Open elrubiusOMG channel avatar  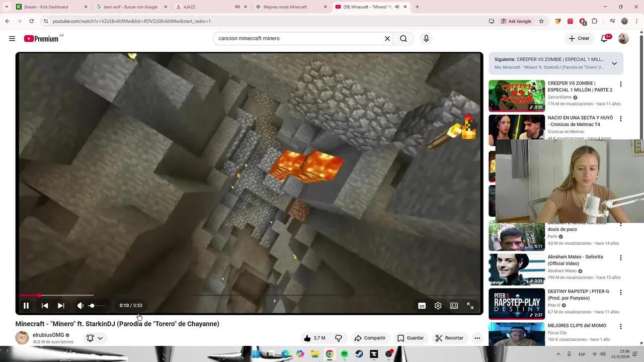22,338
